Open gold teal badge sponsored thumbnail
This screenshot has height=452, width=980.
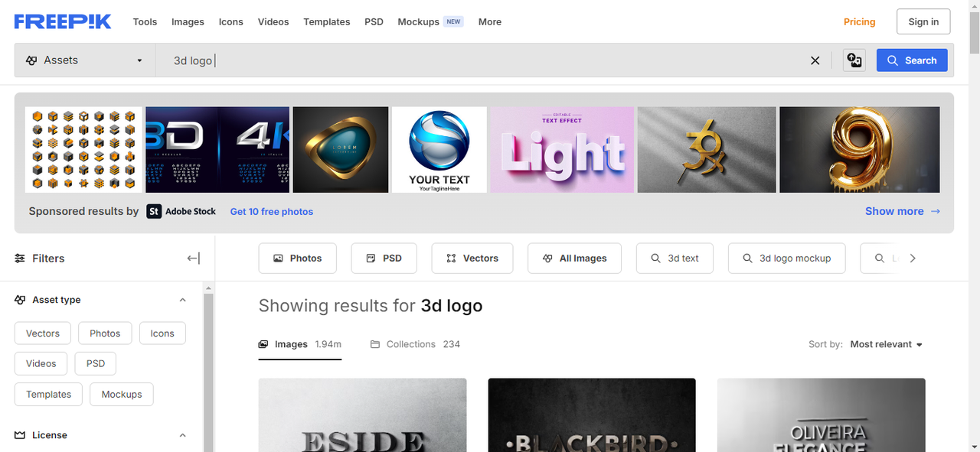tap(341, 149)
